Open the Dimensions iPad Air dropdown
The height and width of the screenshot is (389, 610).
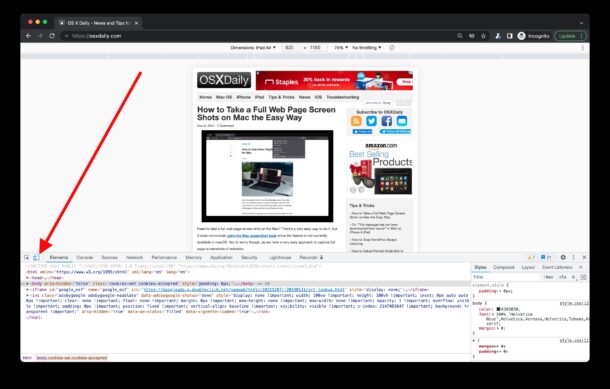point(253,47)
